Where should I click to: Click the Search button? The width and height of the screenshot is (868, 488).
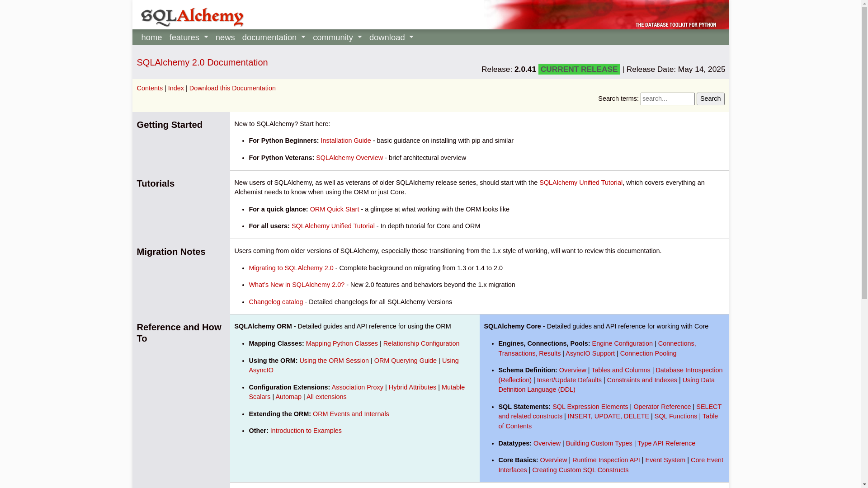click(x=710, y=99)
